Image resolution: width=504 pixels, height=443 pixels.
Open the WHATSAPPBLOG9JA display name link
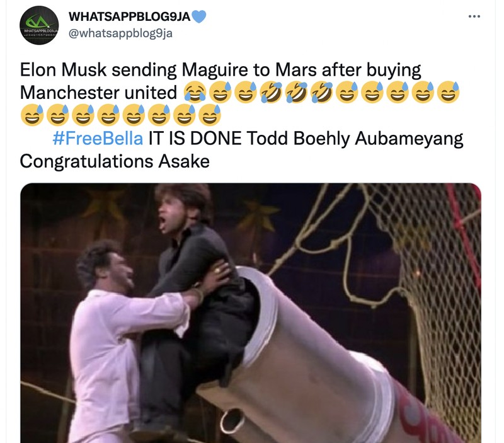click(129, 17)
